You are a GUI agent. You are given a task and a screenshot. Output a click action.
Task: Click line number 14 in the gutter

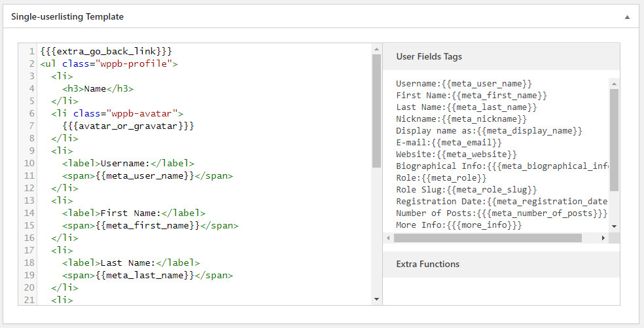(29, 213)
